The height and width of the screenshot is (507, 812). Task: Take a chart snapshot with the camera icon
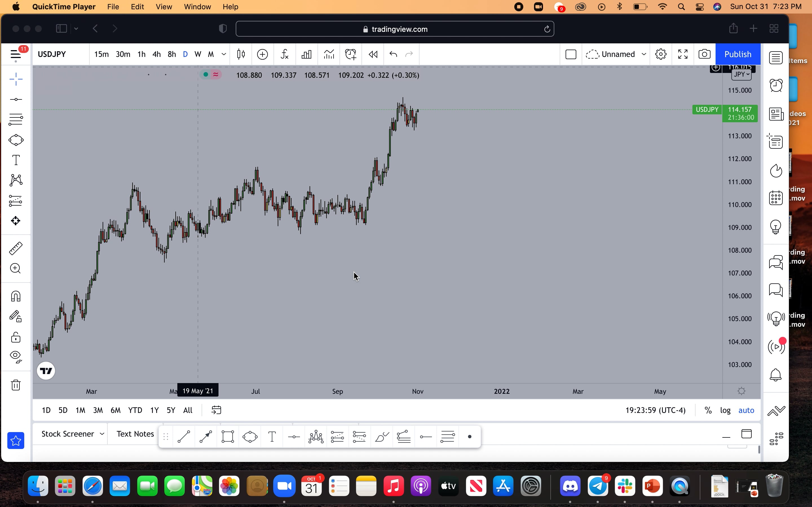704,54
